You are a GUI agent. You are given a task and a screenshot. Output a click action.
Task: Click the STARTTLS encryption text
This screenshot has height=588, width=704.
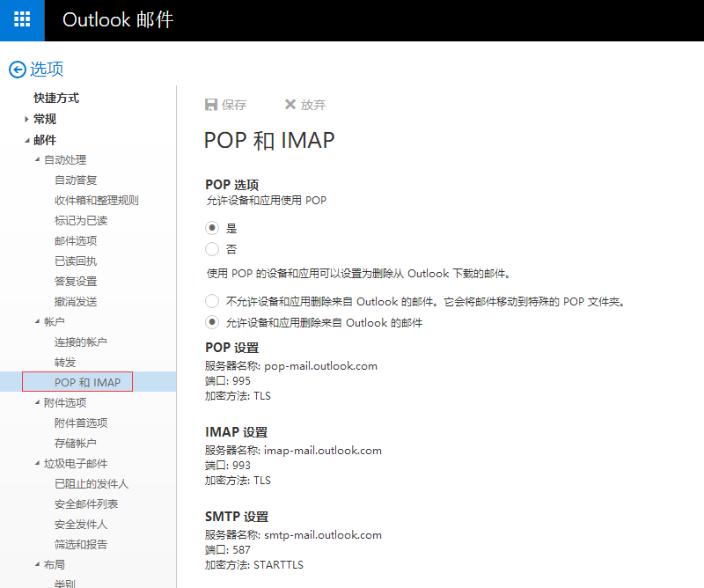click(278, 564)
